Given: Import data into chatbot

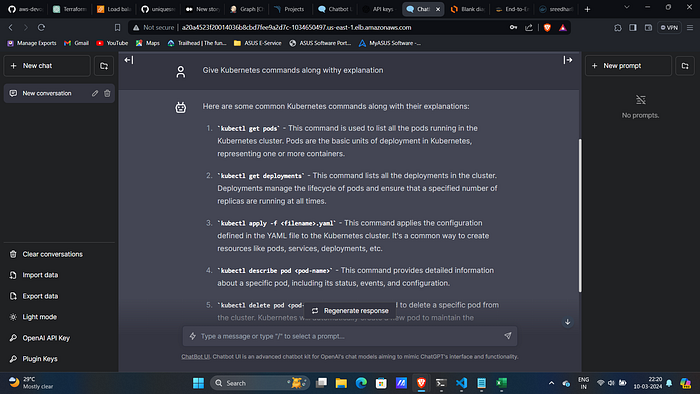Looking at the screenshot, I should 59,275.
